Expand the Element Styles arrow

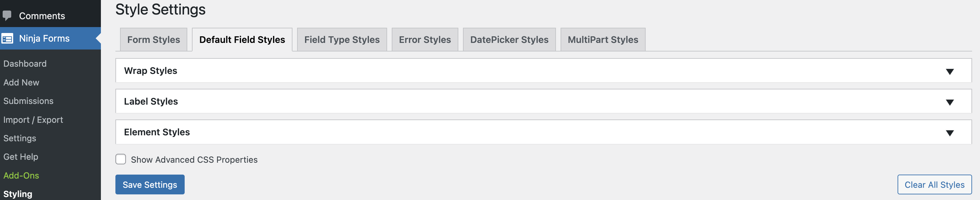coord(950,133)
